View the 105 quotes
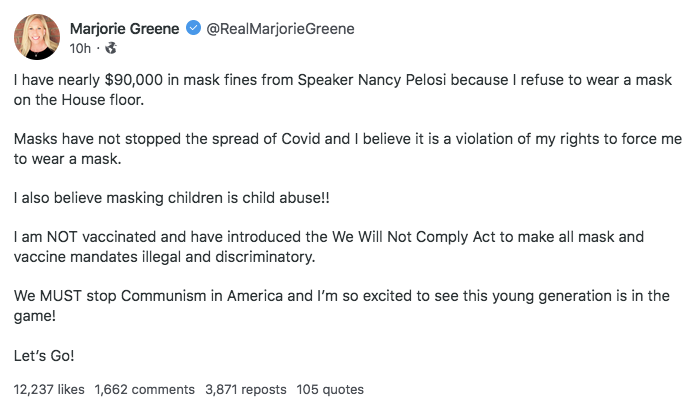698x402 pixels. click(330, 389)
